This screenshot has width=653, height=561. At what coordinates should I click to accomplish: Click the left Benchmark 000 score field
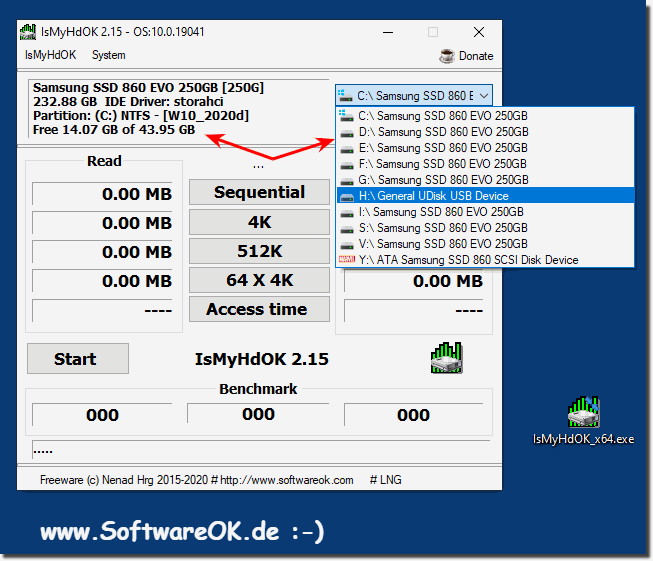pyautogui.click(x=102, y=415)
